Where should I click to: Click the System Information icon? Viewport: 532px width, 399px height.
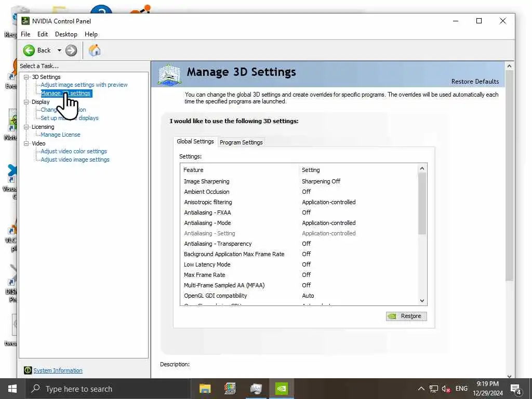[x=28, y=370]
